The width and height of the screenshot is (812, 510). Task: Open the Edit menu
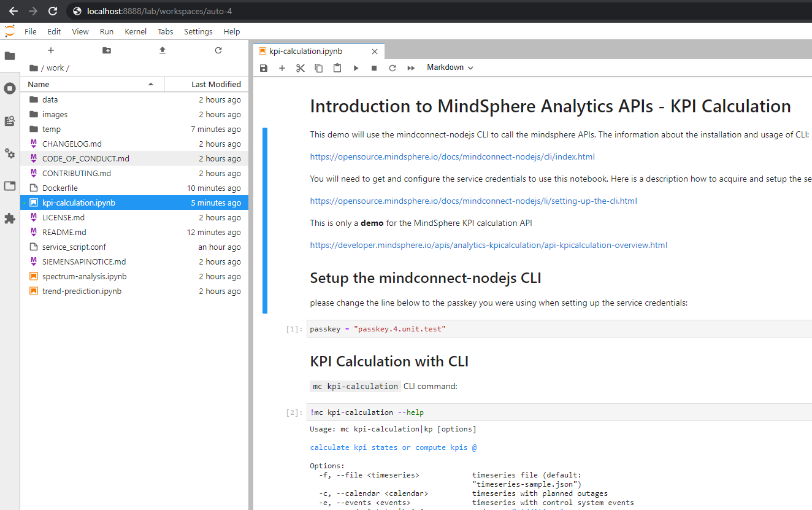pos(54,31)
